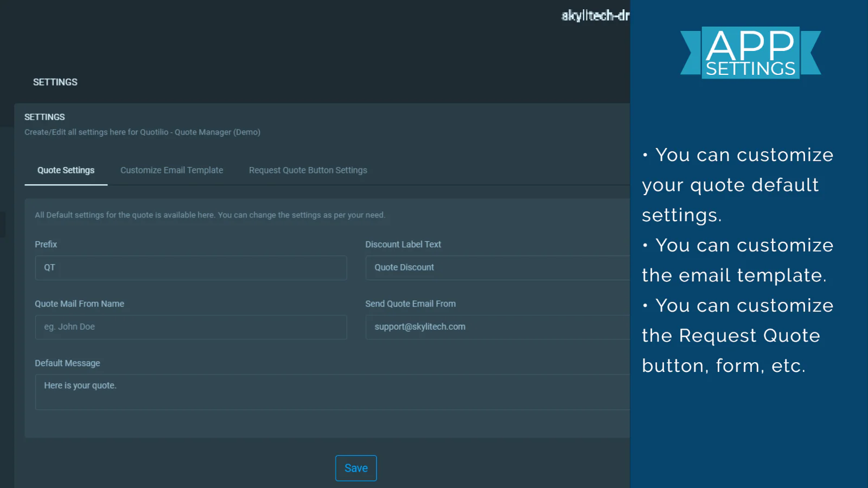The height and width of the screenshot is (488, 868).
Task: Focus the Prefix input field containing QT
Action: click(190, 268)
